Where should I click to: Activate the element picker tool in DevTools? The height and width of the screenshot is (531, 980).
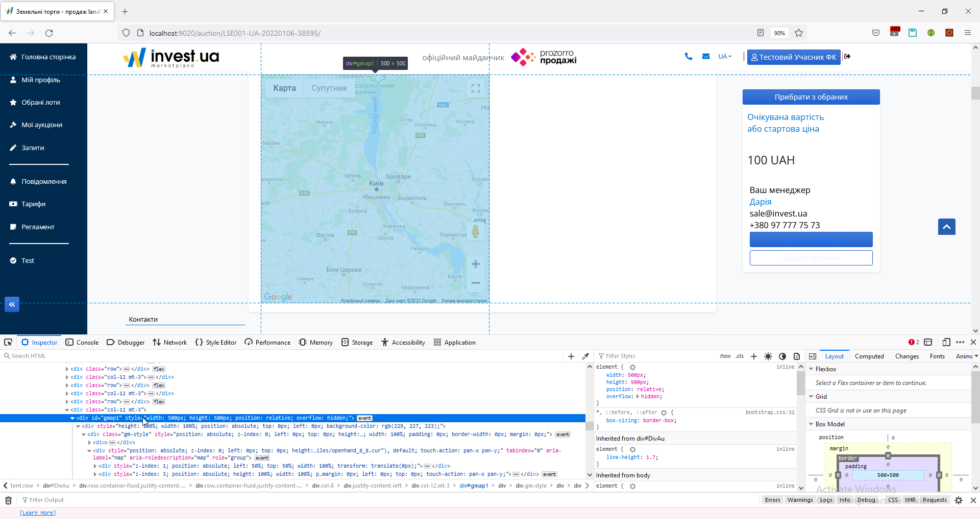(8, 342)
